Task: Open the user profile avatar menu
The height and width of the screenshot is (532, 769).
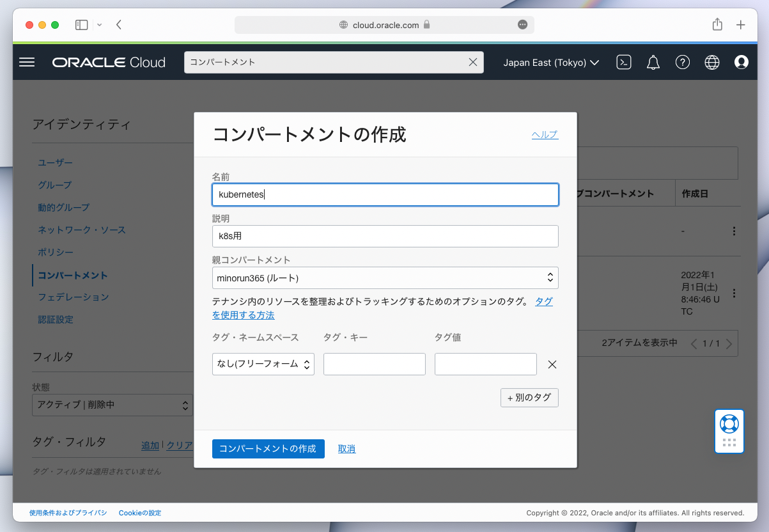Action: (741, 62)
